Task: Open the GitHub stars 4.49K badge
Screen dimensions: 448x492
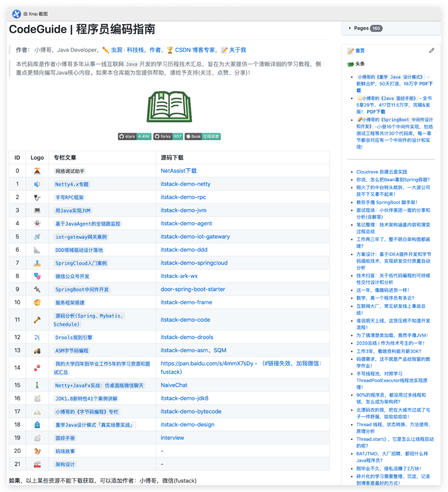Action: tap(135, 137)
